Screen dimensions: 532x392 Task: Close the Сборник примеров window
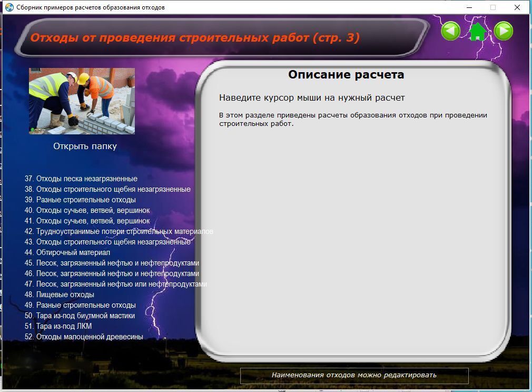coord(517,7)
